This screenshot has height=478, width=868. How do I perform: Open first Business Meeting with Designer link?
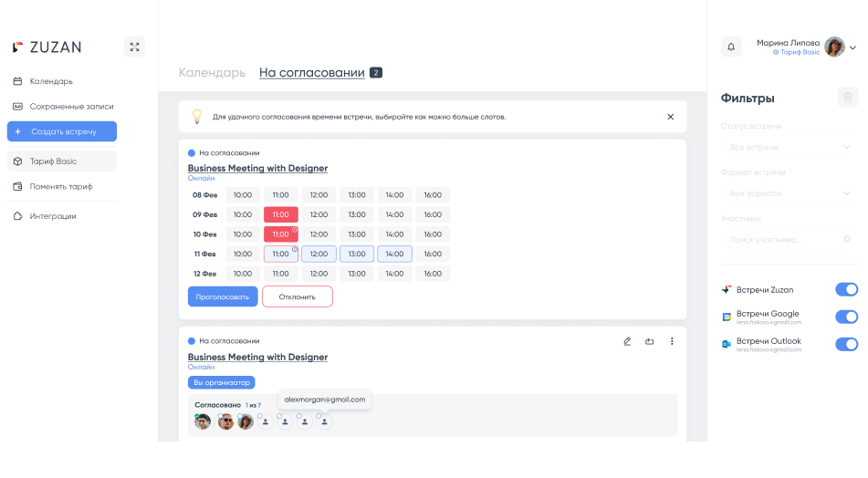click(257, 168)
